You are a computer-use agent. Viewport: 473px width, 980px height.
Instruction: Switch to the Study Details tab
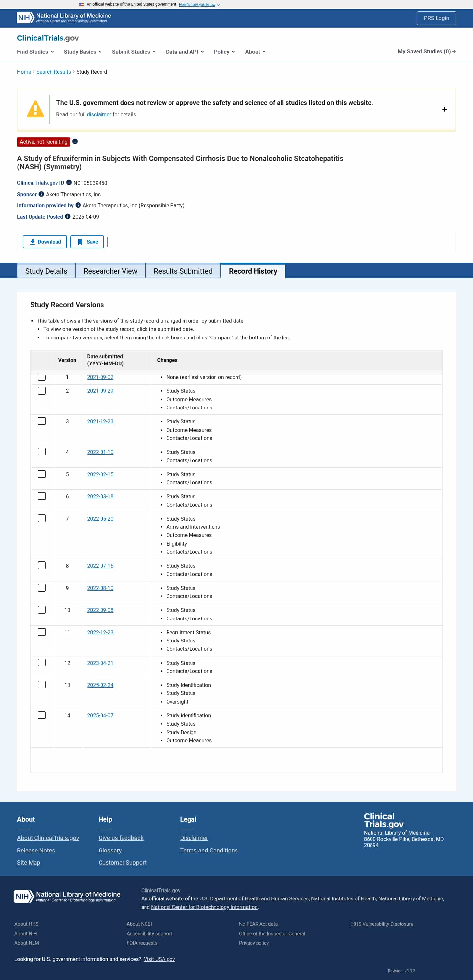(x=46, y=271)
